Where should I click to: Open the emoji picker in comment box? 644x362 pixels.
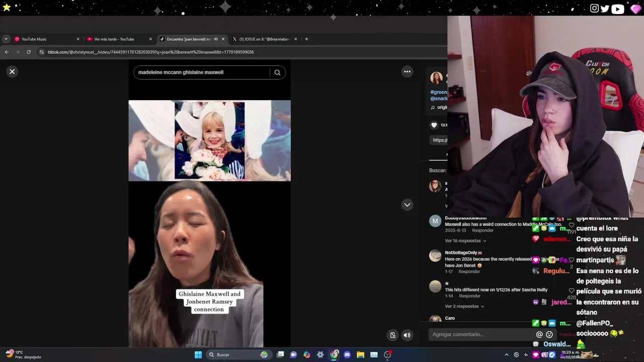pos(549,334)
